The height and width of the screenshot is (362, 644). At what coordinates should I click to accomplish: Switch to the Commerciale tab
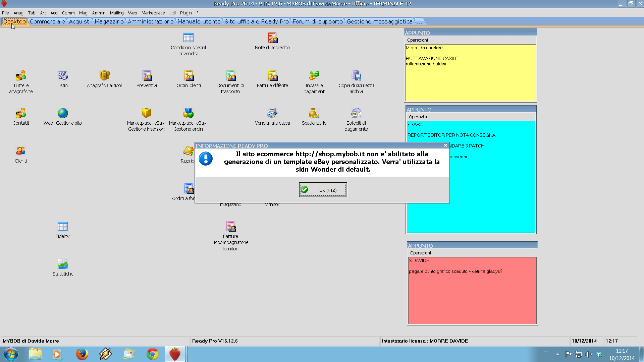coord(47,21)
